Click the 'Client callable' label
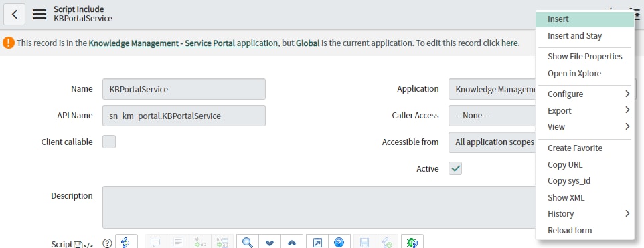 pyautogui.click(x=67, y=142)
